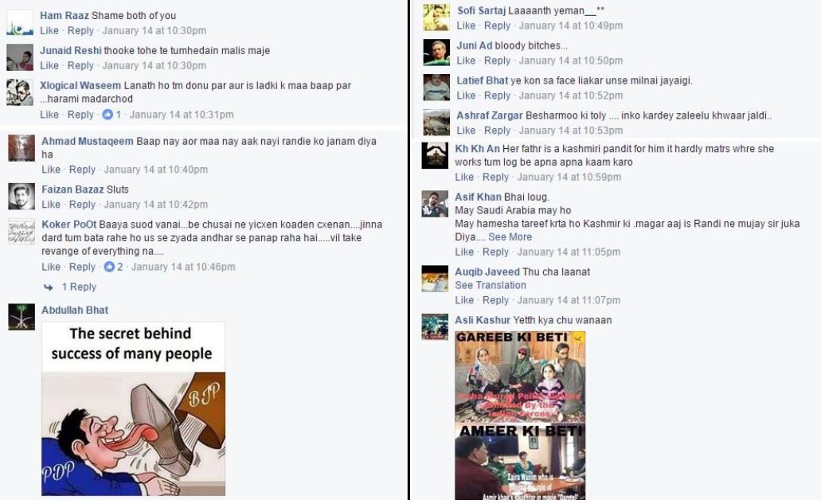Viewport: 821px width, 504px height.
Task: Click the like count icon on Xlogical Waseem's comment
Action: [108, 114]
